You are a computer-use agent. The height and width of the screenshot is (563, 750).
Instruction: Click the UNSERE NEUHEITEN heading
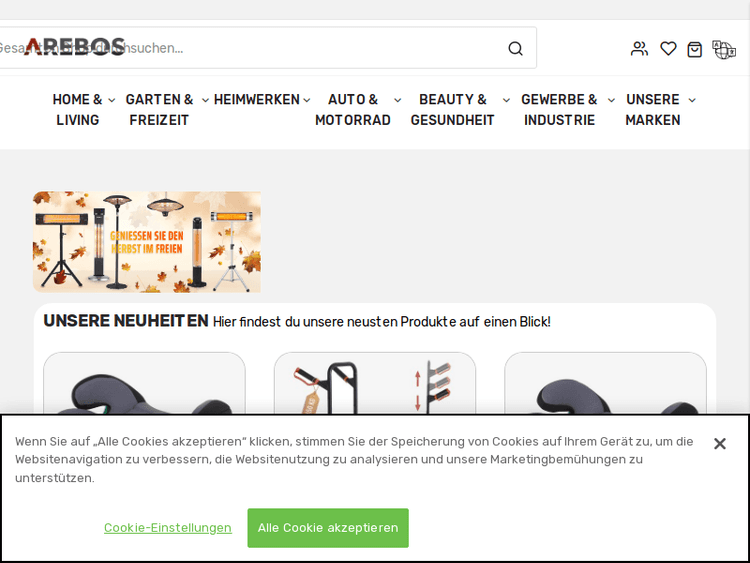[x=126, y=321]
